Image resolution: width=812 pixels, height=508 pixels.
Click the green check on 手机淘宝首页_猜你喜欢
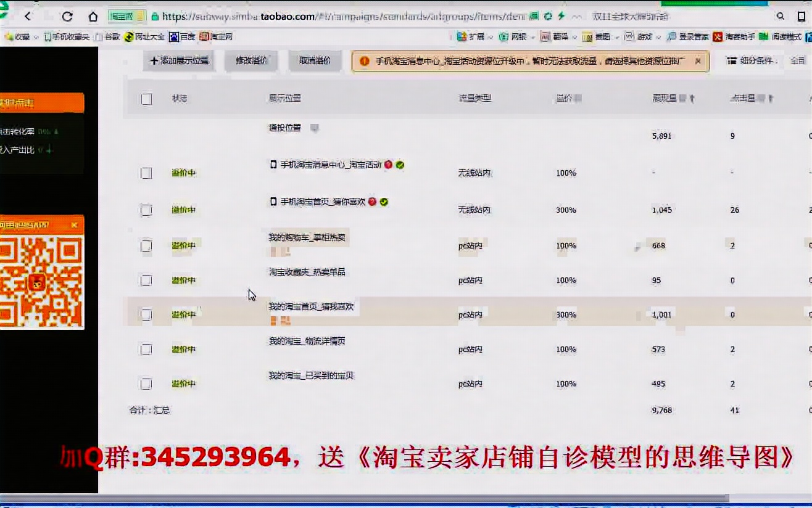[384, 202]
